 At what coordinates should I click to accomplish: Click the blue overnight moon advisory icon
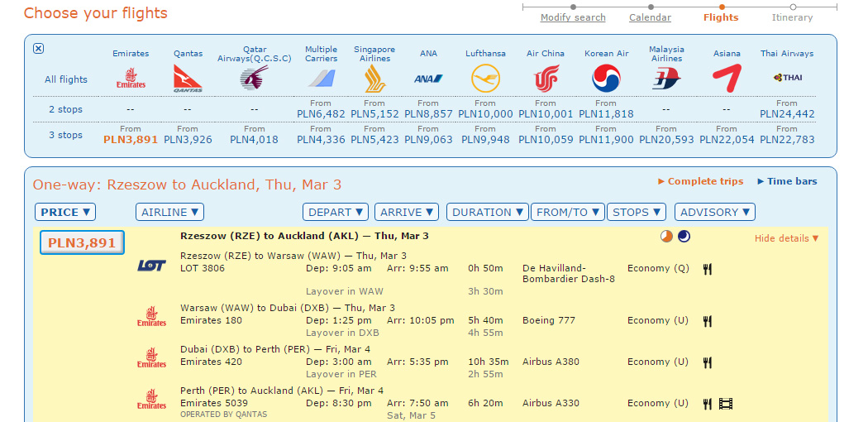click(x=684, y=237)
